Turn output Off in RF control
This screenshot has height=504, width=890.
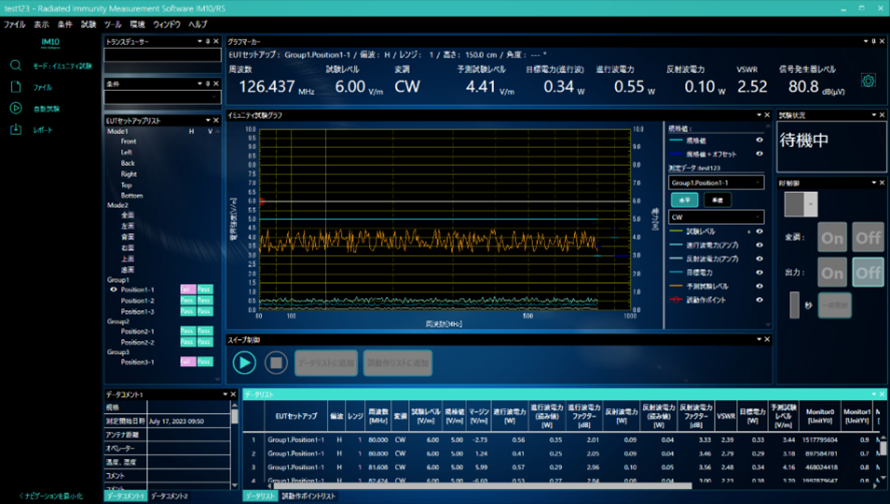(x=867, y=272)
